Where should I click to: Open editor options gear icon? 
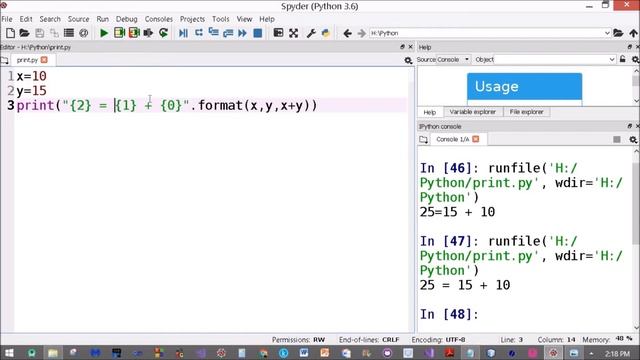click(x=408, y=60)
